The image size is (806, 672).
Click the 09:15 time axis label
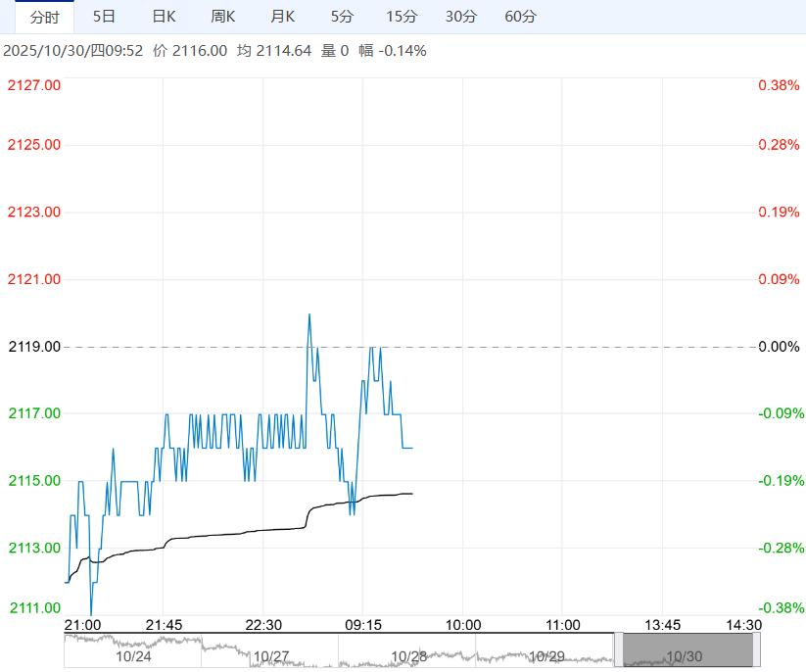[362, 625]
